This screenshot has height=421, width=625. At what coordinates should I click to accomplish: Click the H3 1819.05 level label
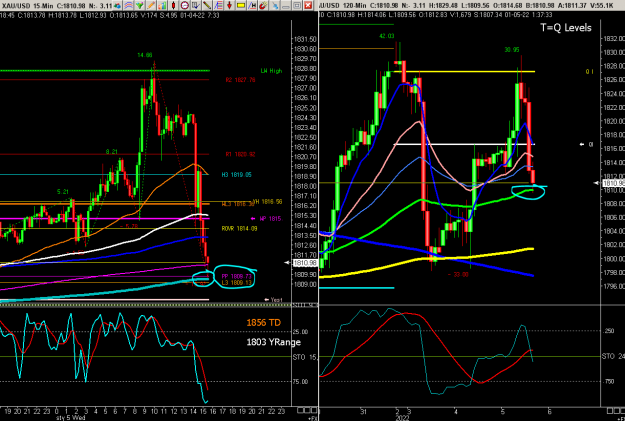coord(236,175)
